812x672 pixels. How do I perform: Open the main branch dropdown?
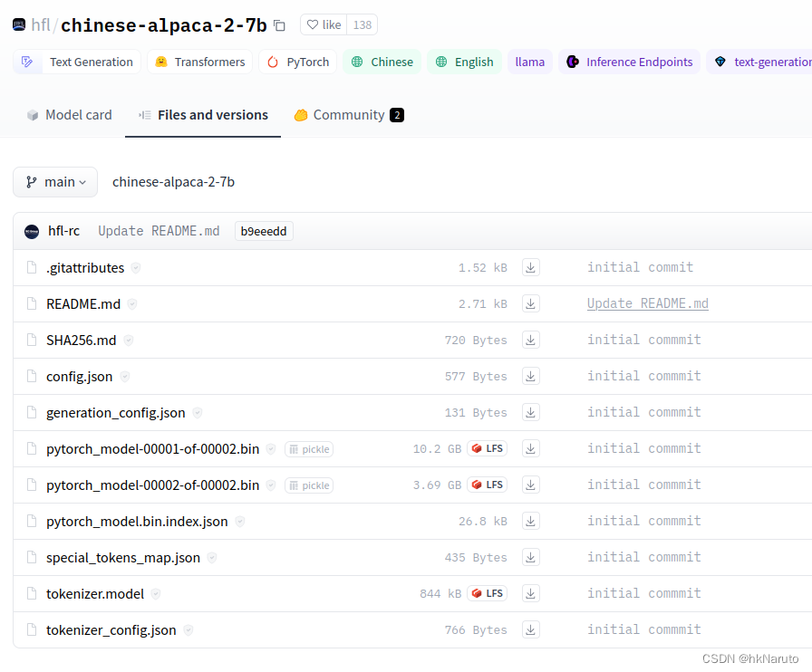coord(54,182)
